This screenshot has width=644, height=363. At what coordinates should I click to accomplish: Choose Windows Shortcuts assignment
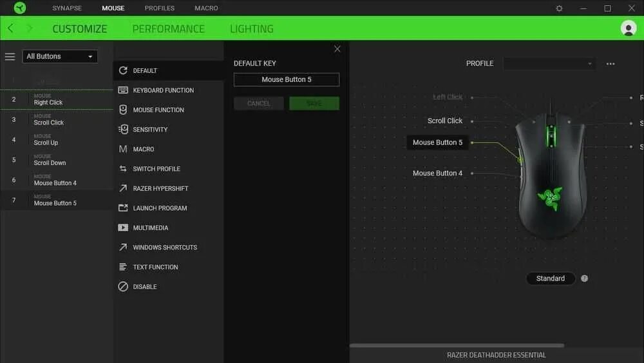[168, 248]
